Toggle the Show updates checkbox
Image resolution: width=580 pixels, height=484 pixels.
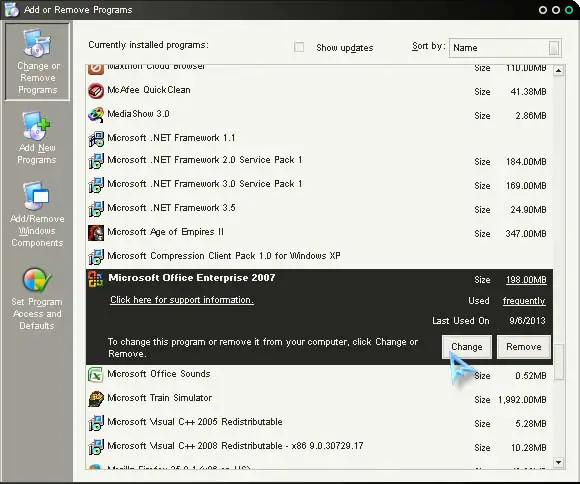pyautogui.click(x=299, y=47)
